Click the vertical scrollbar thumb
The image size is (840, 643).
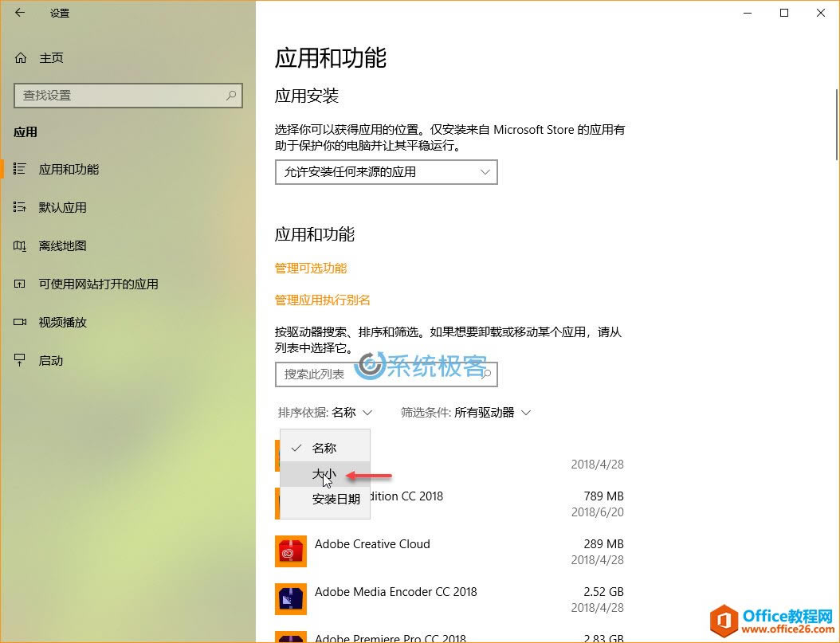(x=836, y=124)
